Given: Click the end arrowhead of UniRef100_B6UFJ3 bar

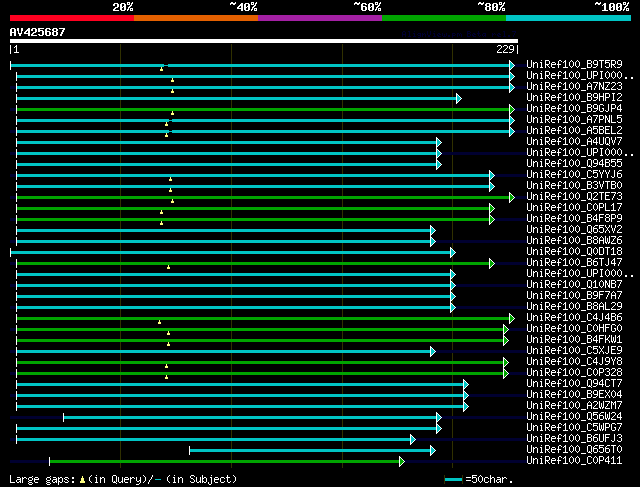Looking at the screenshot, I should point(413,440).
